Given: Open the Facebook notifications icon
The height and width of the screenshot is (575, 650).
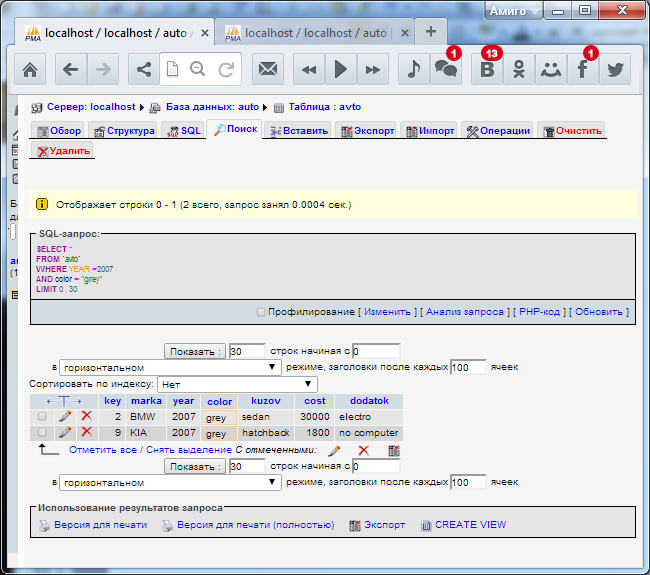Looking at the screenshot, I should pos(581,70).
